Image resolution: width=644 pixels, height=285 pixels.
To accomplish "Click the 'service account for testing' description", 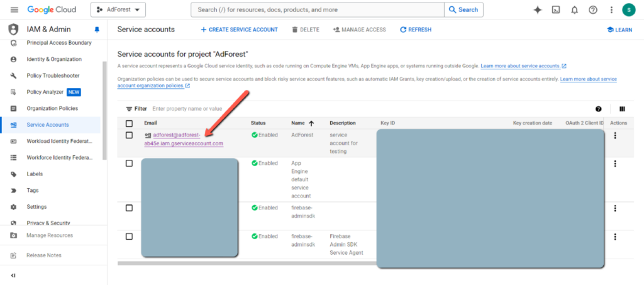I will tap(344, 143).
